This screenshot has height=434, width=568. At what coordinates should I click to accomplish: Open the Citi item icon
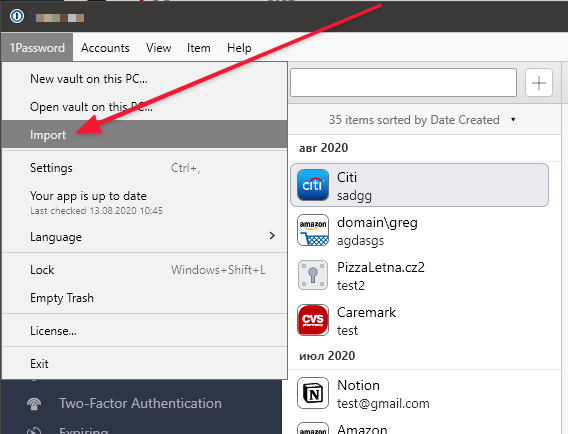pyautogui.click(x=313, y=185)
